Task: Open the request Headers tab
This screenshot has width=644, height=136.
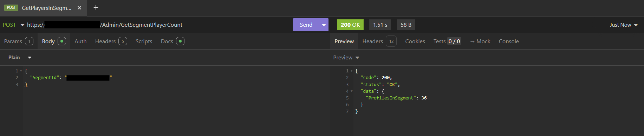Action: tap(111, 41)
